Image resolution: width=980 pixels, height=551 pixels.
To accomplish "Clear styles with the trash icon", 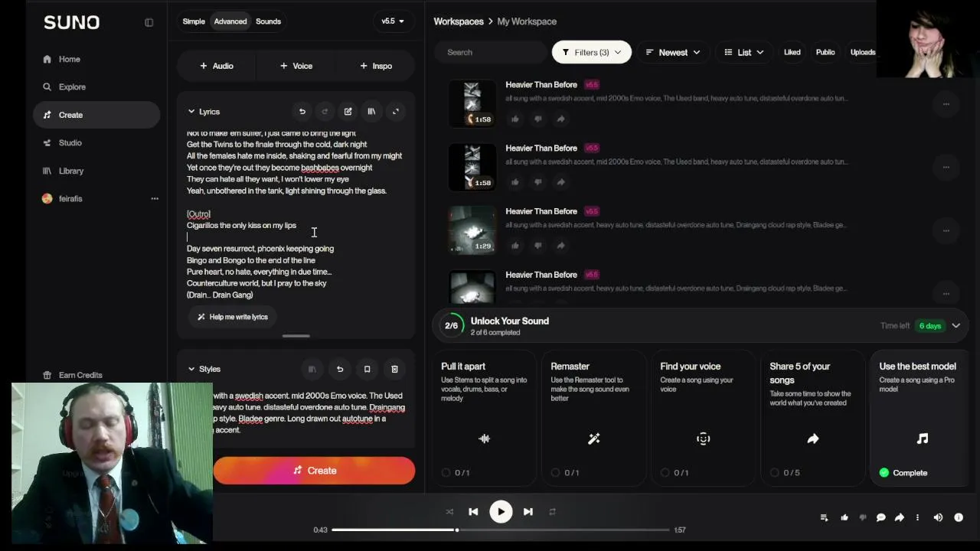I will (x=394, y=369).
